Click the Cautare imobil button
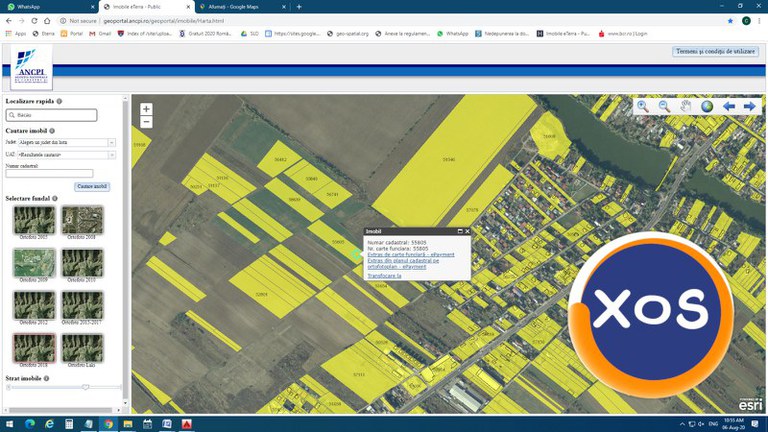Image resolution: width=768 pixels, height=432 pixels. (x=92, y=187)
